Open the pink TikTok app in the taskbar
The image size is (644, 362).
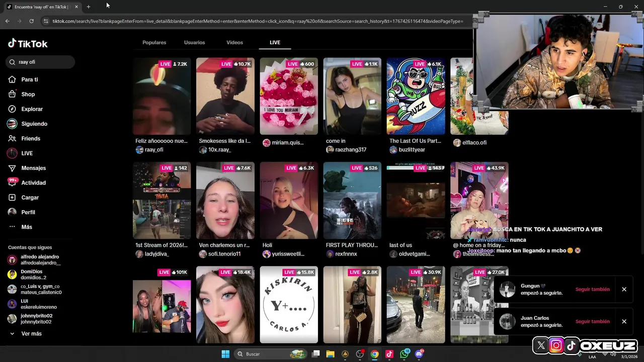(x=389, y=354)
